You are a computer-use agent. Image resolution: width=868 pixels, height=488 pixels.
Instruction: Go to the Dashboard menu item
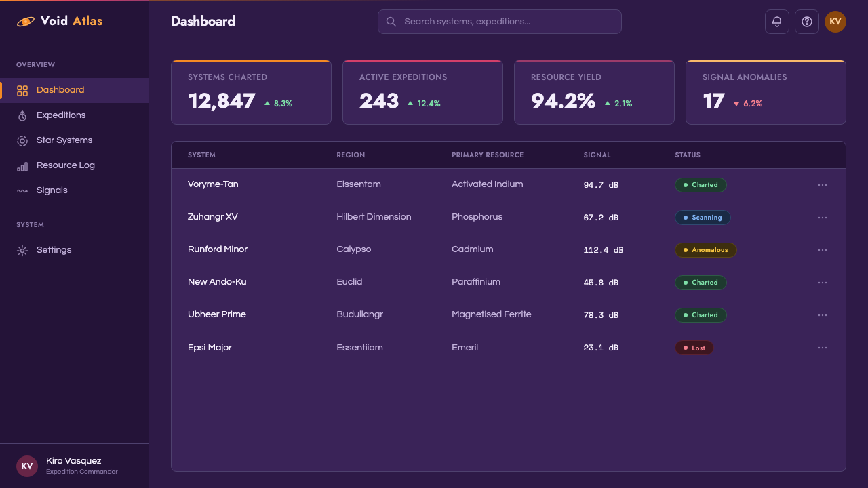(75, 90)
